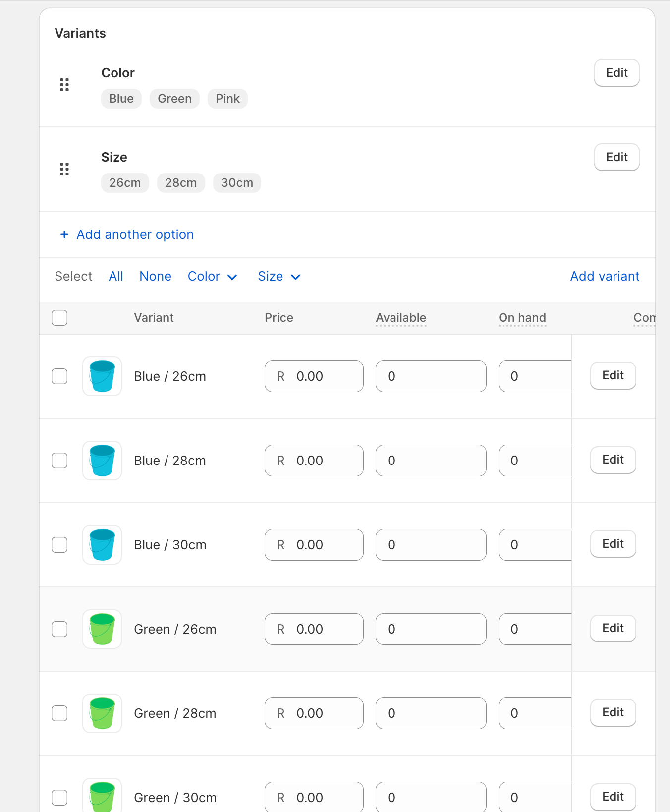Click the Pink color value tag

pos(227,99)
